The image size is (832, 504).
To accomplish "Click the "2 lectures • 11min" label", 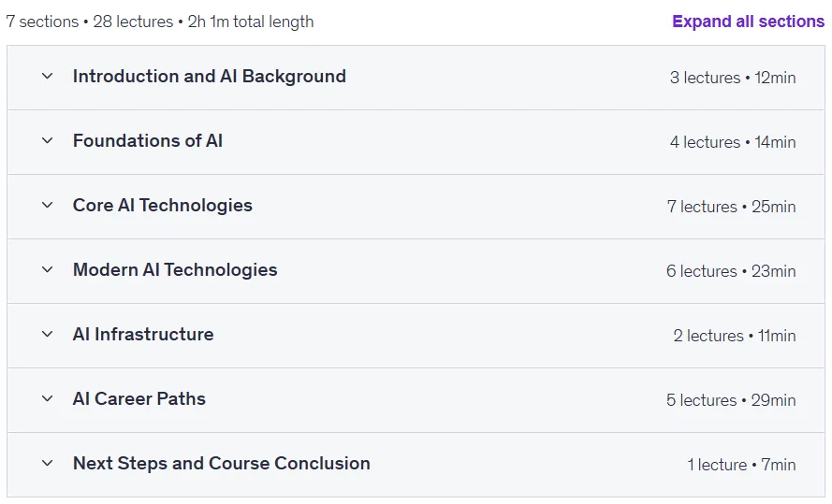I will point(735,336).
